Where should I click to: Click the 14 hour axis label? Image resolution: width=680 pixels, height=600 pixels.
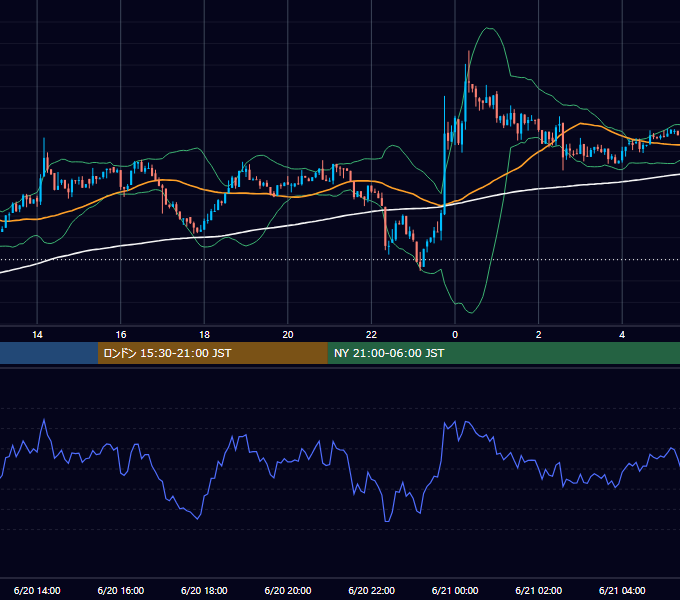(x=37, y=335)
